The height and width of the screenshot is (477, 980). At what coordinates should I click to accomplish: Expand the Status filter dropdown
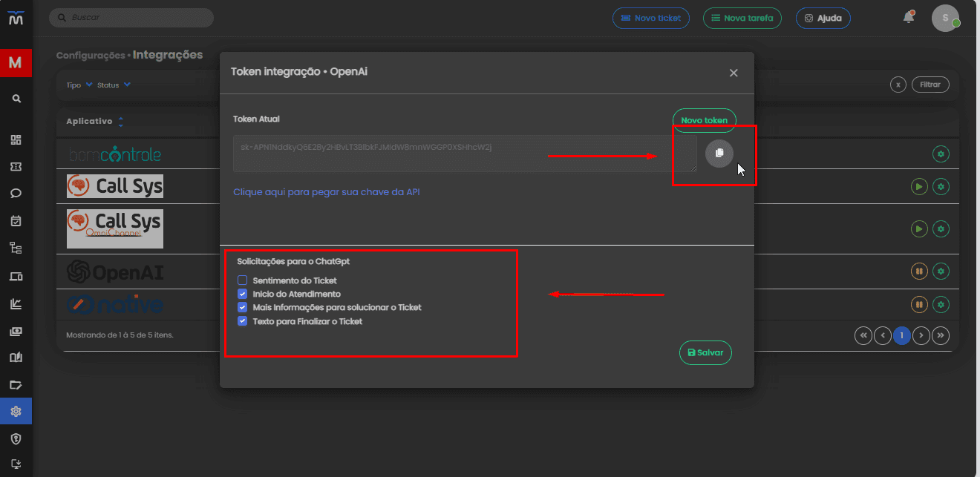(114, 85)
